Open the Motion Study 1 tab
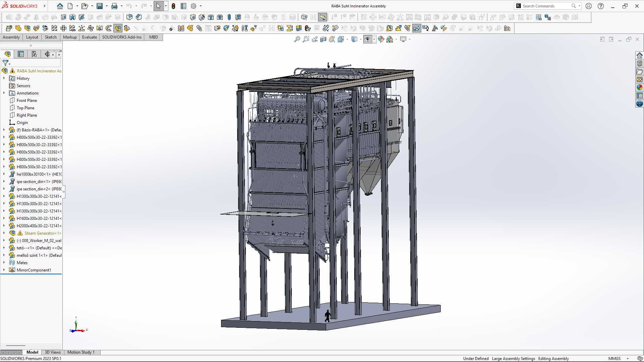The height and width of the screenshot is (362, 644). 81,352
